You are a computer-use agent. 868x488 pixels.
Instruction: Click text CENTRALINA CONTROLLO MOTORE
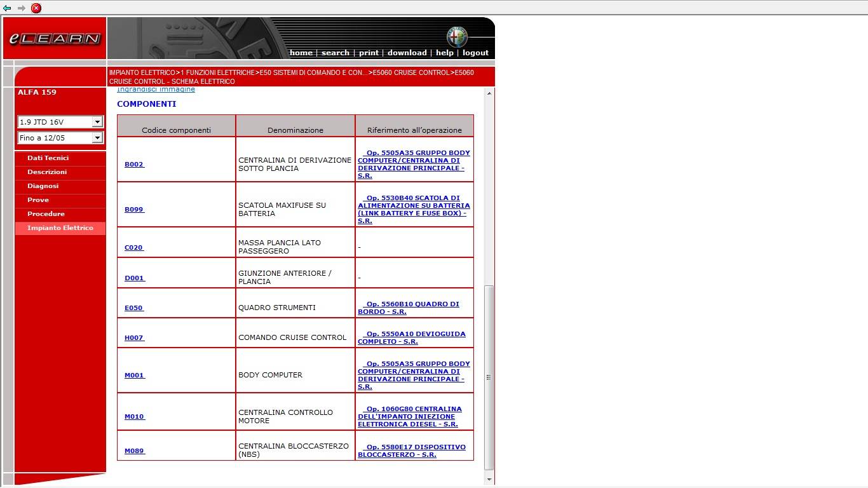(285, 416)
